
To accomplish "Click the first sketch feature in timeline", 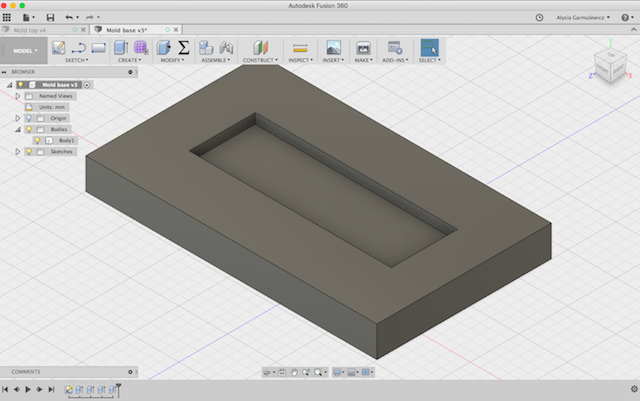I will (x=69, y=390).
